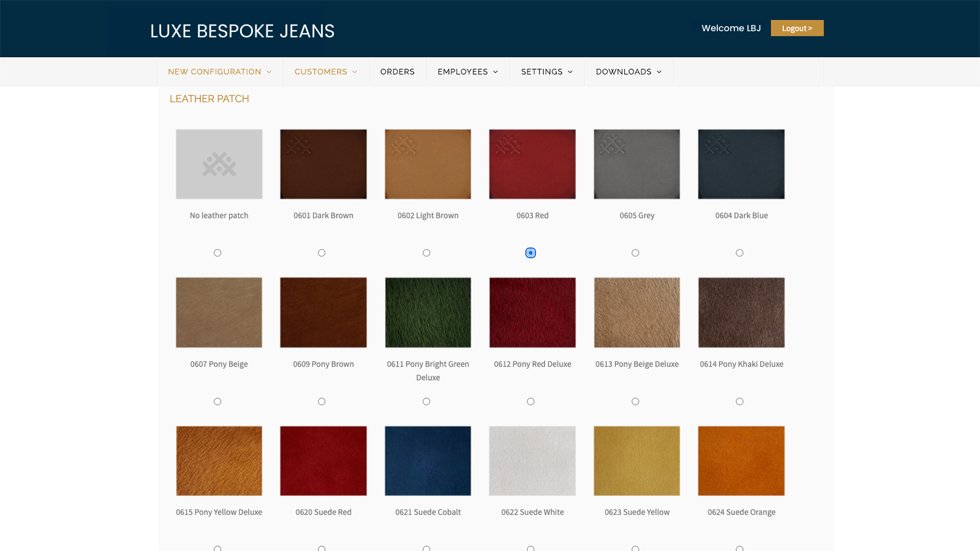This screenshot has width=980, height=551.
Task: Open the Settings dropdown
Action: point(546,72)
